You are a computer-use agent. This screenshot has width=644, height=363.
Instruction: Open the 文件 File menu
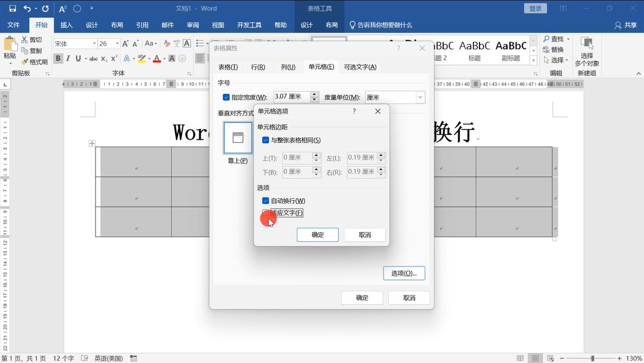(x=14, y=25)
